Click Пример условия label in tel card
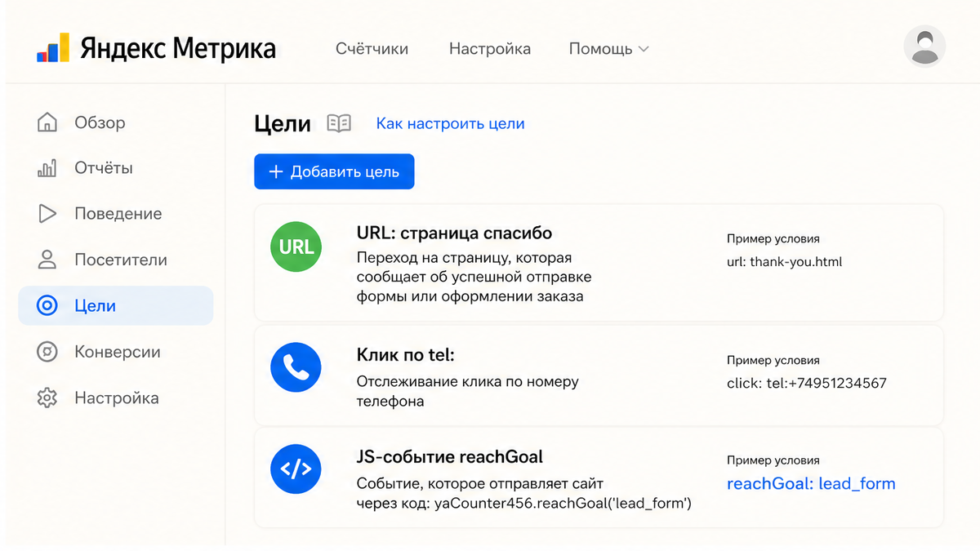The image size is (980, 551). [773, 360]
